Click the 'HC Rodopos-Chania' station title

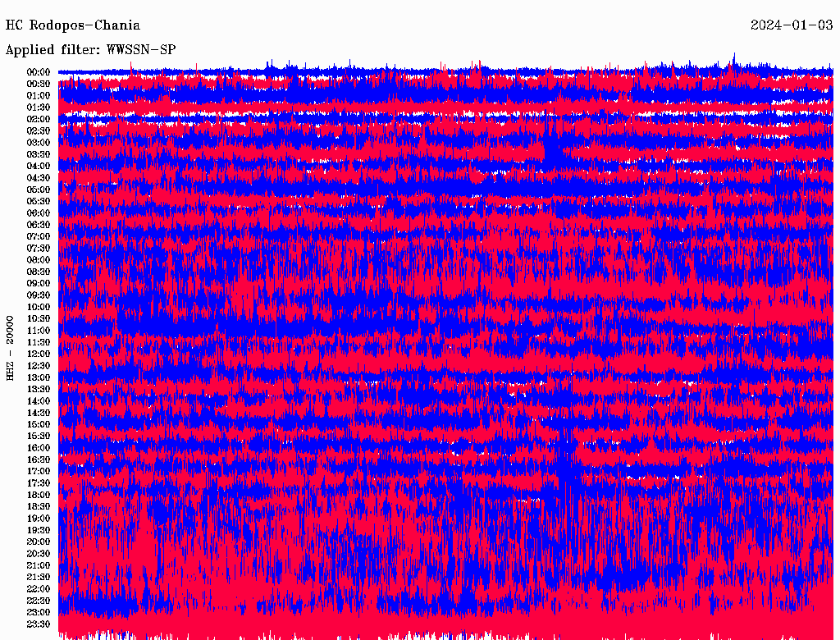click(73, 25)
